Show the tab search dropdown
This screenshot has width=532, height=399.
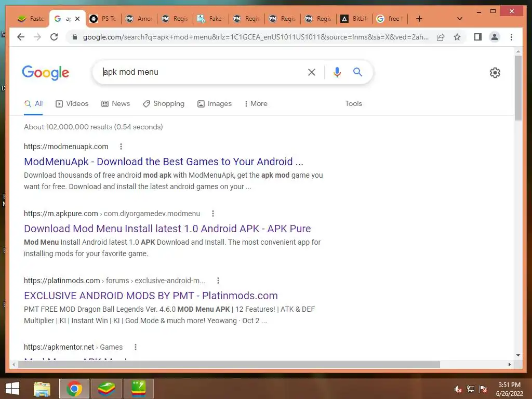point(460,19)
